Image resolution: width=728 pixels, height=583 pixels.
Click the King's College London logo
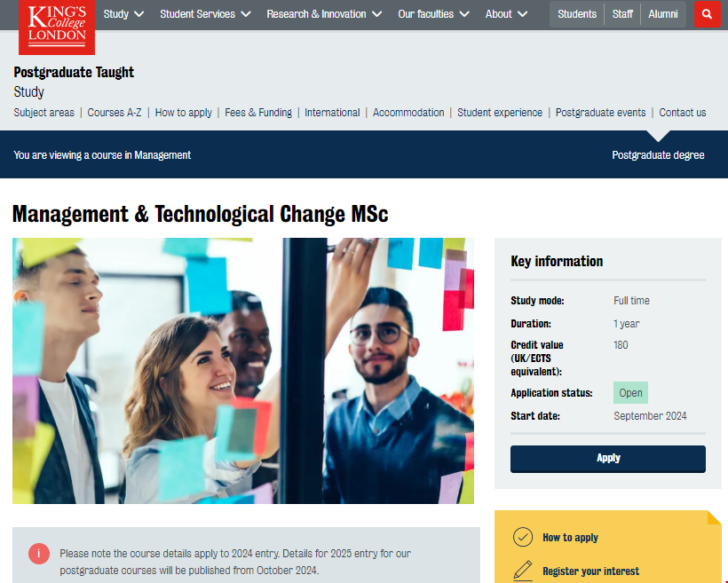tap(57, 26)
